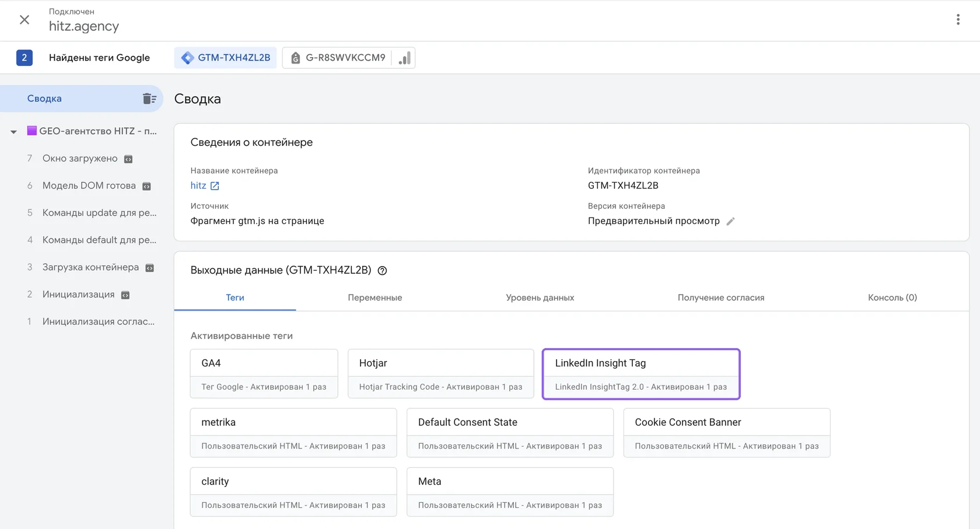Switch to the Переменные tab
The width and height of the screenshot is (980, 529).
375,297
